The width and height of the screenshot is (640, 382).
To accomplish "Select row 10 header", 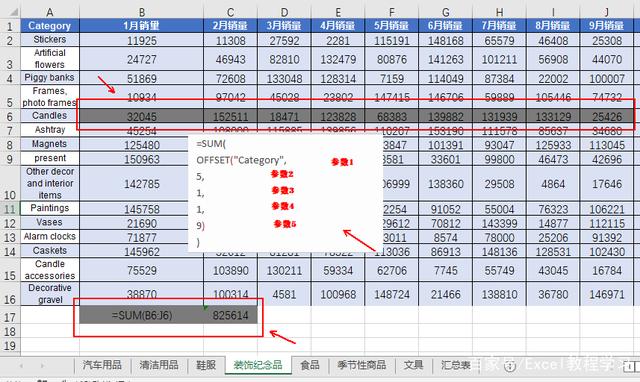I will pyautogui.click(x=10, y=184).
